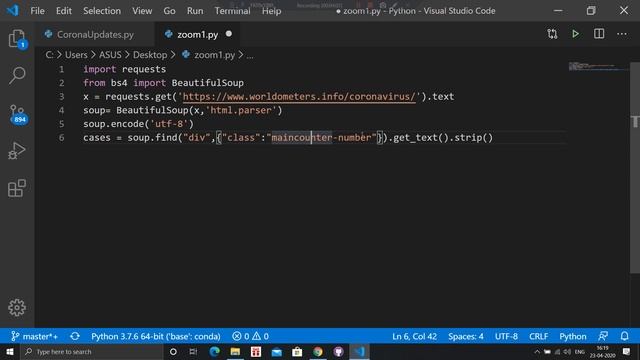Click master branch in status bar
Image resolution: width=640 pixels, height=360 pixels.
click(35, 336)
